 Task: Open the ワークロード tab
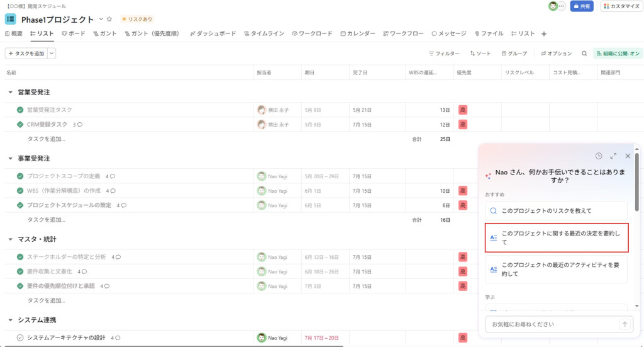coord(312,33)
